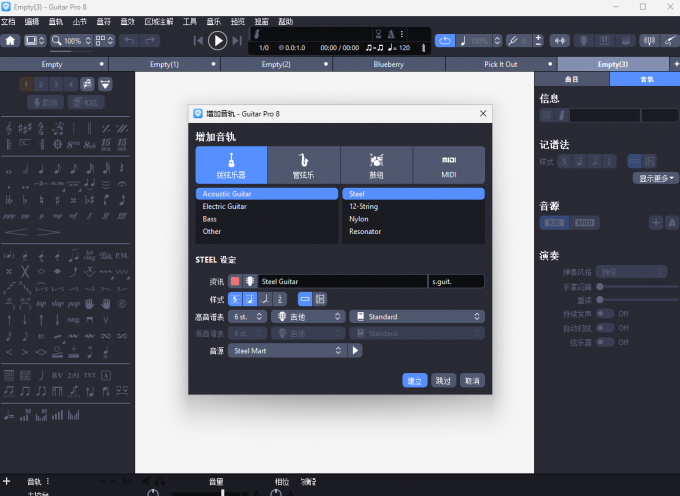Image resolution: width=680 pixels, height=496 pixels.
Task: Select the stringed instruments category icon
Action: tap(231, 164)
